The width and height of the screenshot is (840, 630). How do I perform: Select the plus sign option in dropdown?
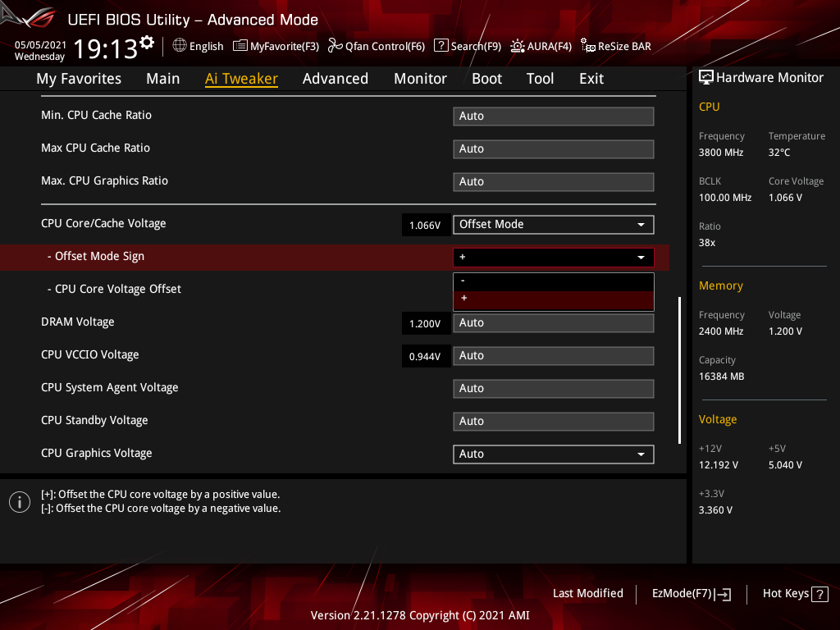pyautogui.click(x=553, y=299)
